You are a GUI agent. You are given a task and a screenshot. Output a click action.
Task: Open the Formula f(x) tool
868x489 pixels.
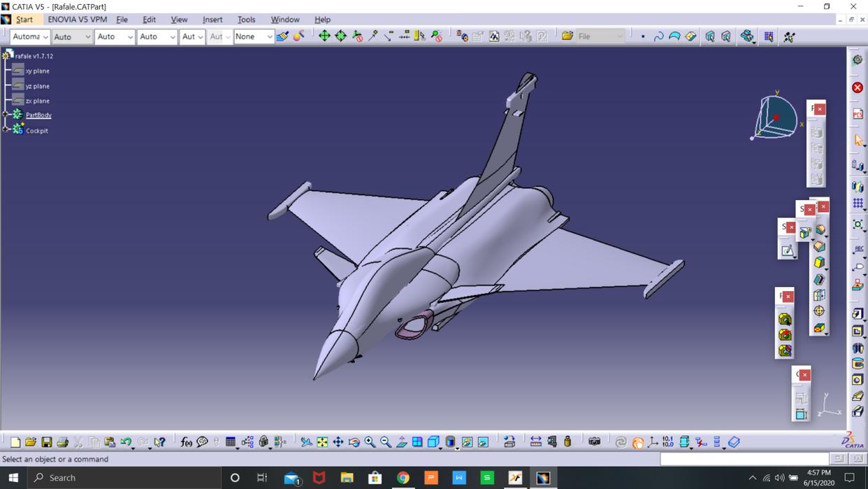click(x=186, y=442)
